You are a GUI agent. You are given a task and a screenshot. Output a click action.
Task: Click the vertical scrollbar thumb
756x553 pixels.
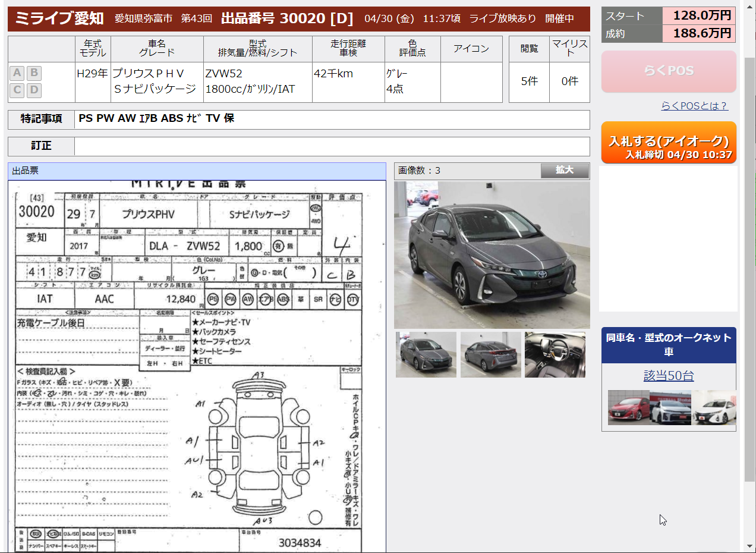pyautogui.click(x=749, y=270)
